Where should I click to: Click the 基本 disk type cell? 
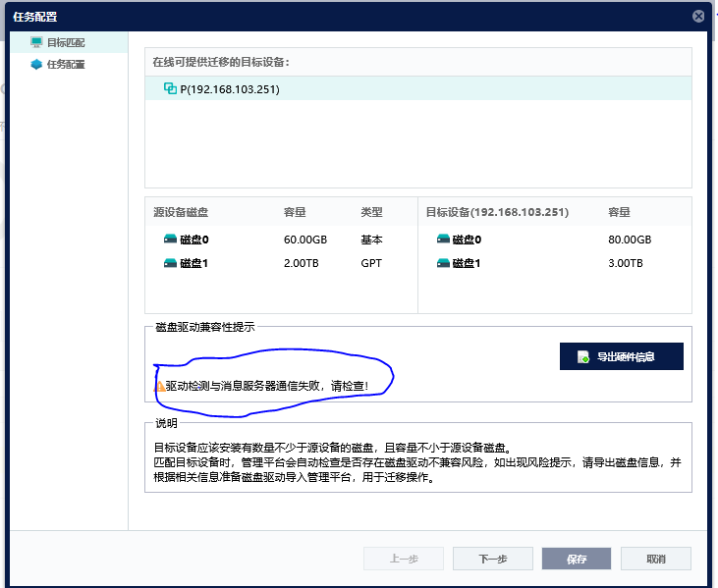click(x=371, y=240)
